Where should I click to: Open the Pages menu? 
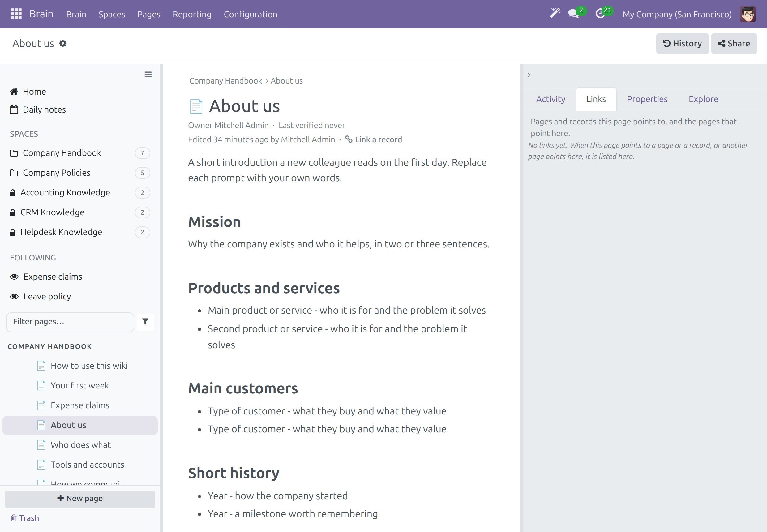tap(149, 14)
